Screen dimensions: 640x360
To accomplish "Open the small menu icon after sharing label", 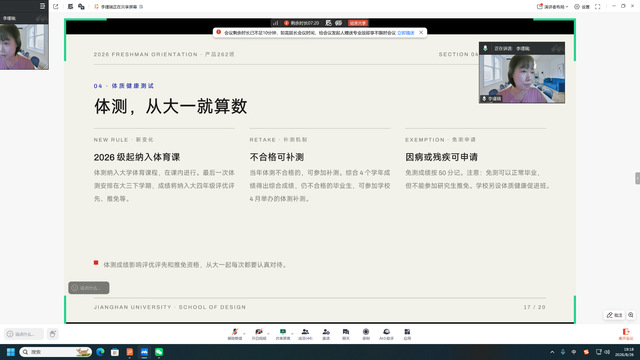I will pyautogui.click(x=141, y=7).
